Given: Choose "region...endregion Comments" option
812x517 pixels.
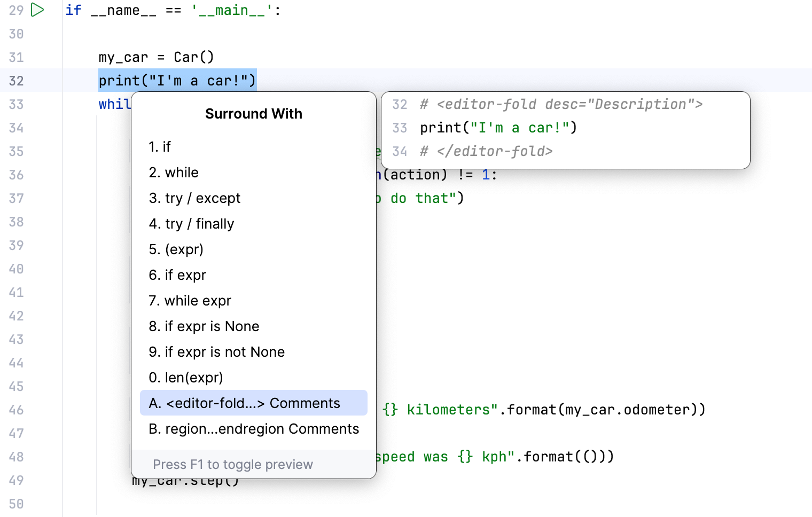Looking at the screenshot, I should pos(254,429).
